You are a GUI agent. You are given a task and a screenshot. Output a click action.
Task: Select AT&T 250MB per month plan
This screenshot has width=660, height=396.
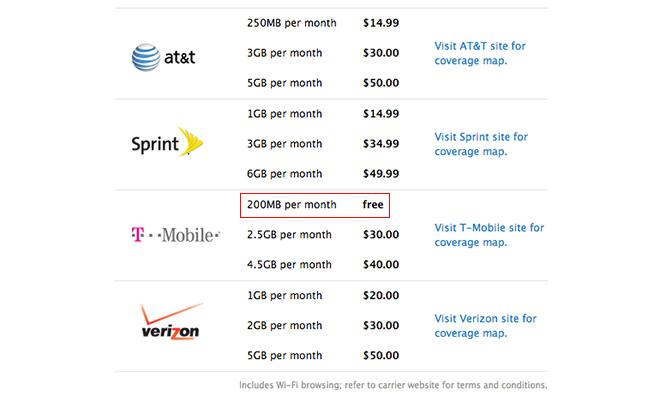(323, 23)
